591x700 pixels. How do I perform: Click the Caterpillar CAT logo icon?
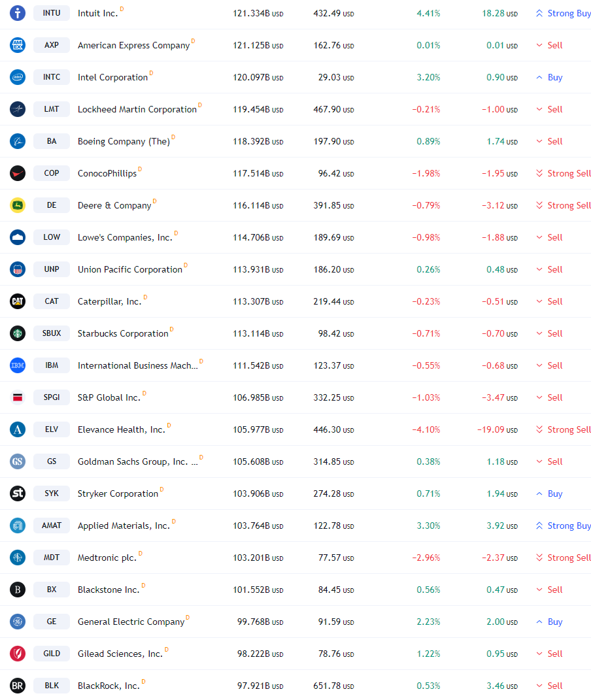(x=18, y=301)
